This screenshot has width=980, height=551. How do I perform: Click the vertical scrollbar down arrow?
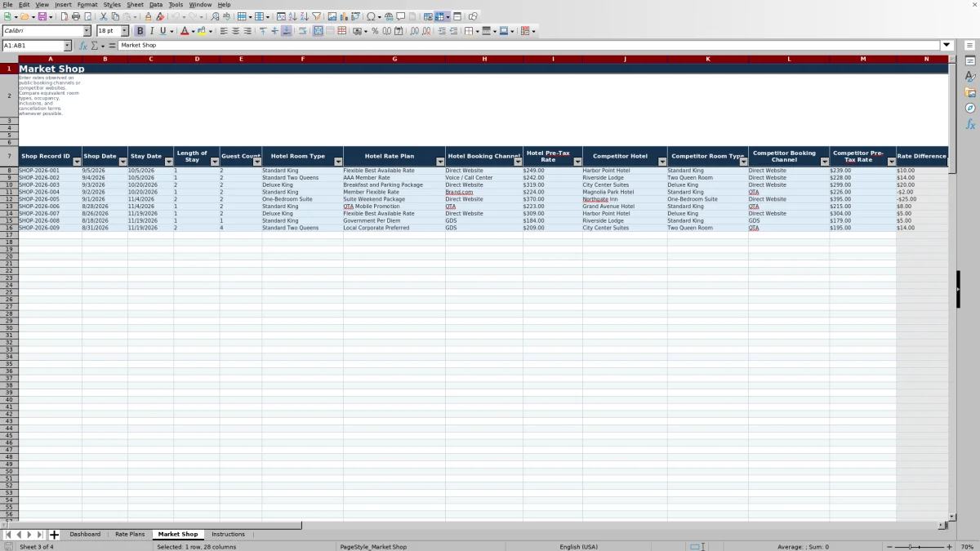tap(952, 517)
